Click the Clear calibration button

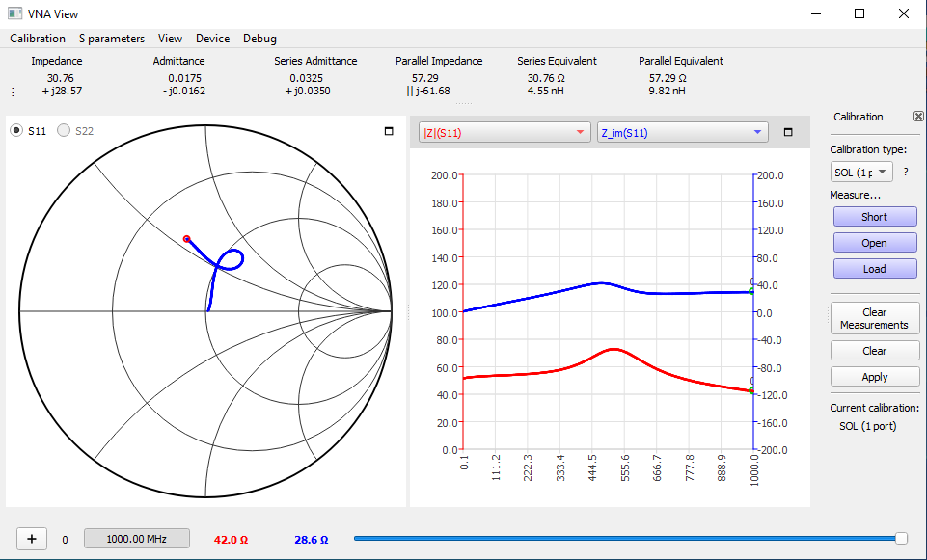875,351
